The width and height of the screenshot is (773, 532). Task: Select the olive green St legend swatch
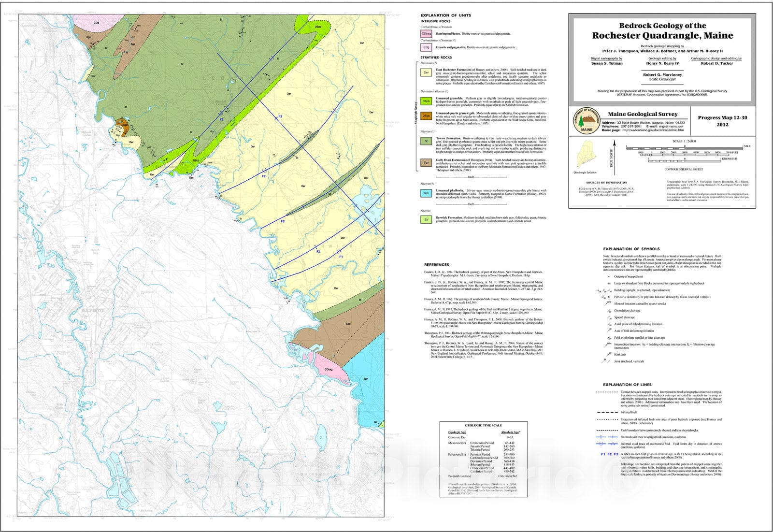426,141
